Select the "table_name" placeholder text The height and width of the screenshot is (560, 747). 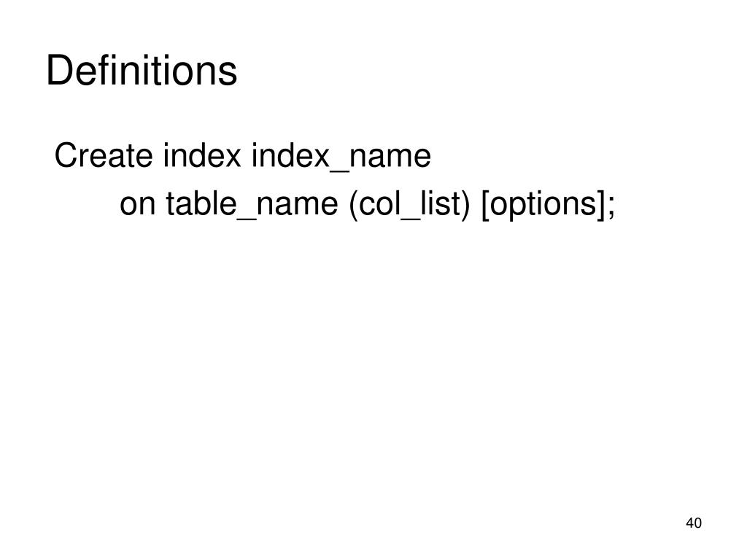coord(252,205)
